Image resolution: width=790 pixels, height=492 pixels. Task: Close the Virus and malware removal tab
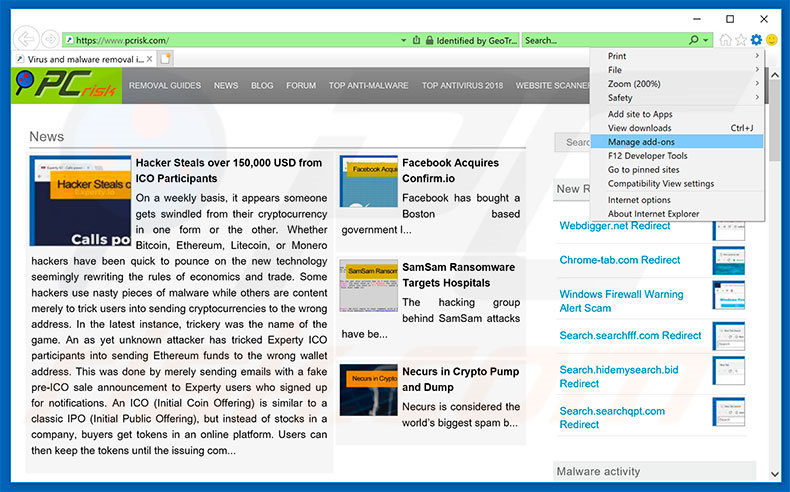149,59
